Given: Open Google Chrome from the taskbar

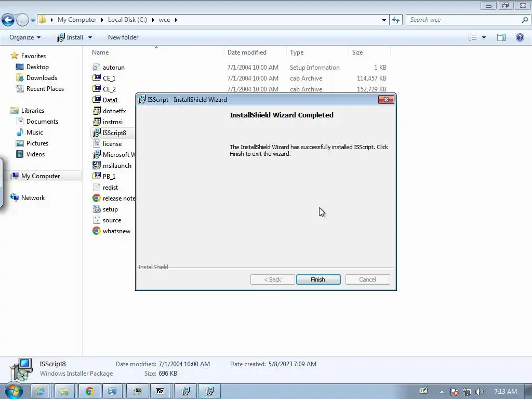Looking at the screenshot, I should (89, 392).
